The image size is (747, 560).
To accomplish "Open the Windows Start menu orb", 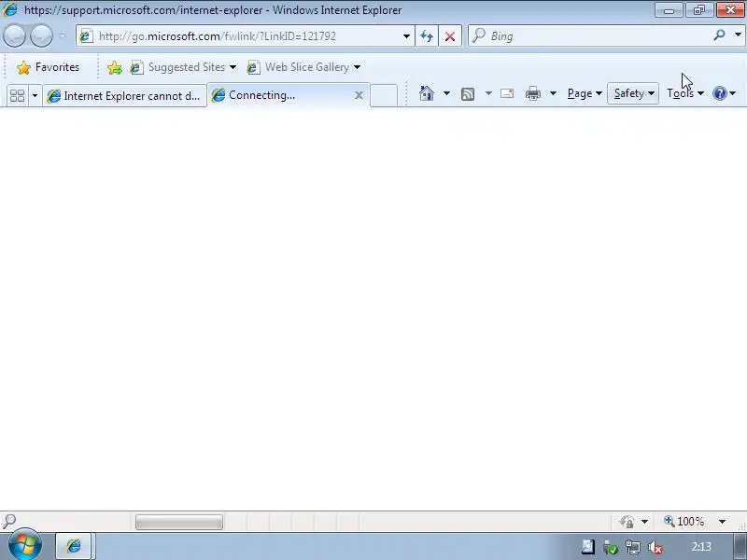I will point(25,545).
